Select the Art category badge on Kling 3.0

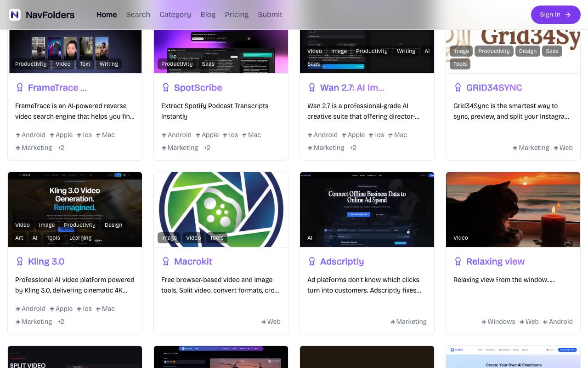pos(19,238)
